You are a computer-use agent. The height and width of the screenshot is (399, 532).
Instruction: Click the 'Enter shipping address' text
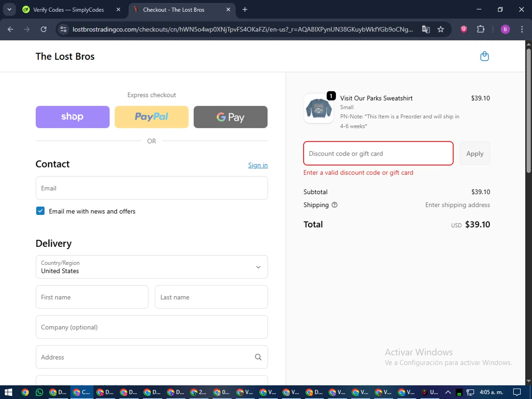coord(458,205)
